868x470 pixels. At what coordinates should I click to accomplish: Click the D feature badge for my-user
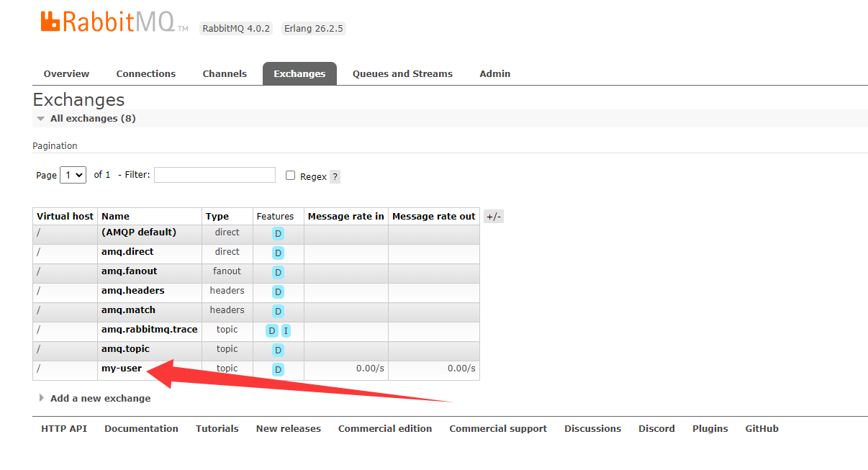click(x=278, y=369)
